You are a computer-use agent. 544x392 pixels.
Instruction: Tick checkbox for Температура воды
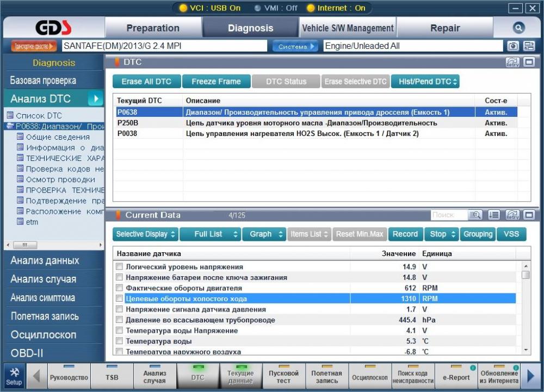pos(119,341)
